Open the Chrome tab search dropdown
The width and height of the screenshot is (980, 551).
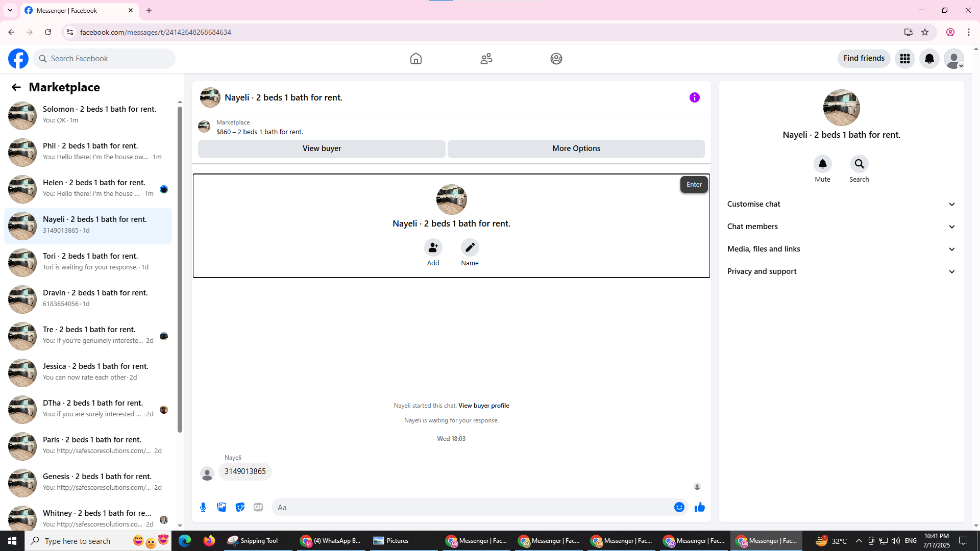click(10, 10)
